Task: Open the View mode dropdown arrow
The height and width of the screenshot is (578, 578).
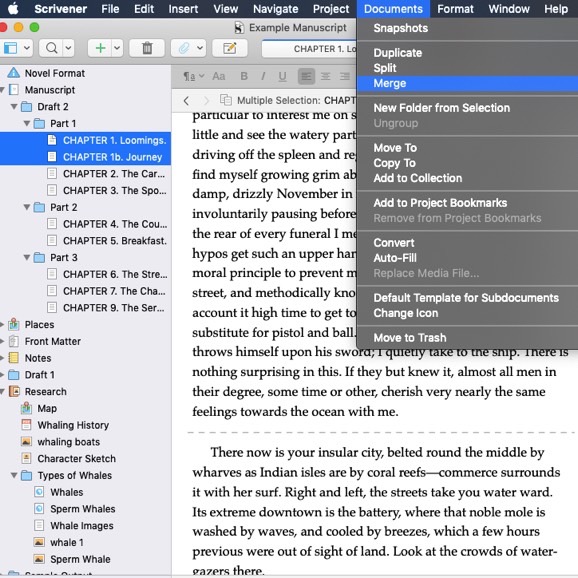Action: [27, 48]
